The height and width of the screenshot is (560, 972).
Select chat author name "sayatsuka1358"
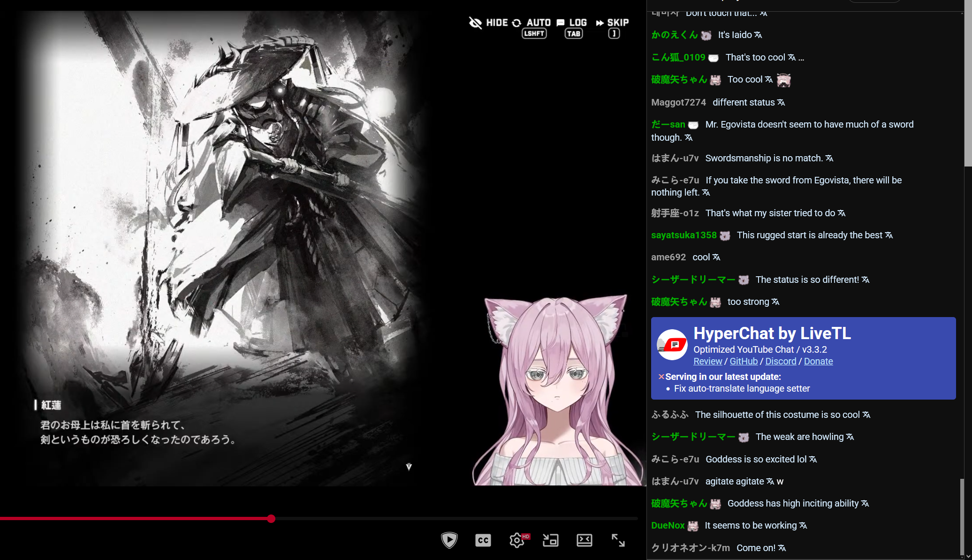pyautogui.click(x=684, y=235)
